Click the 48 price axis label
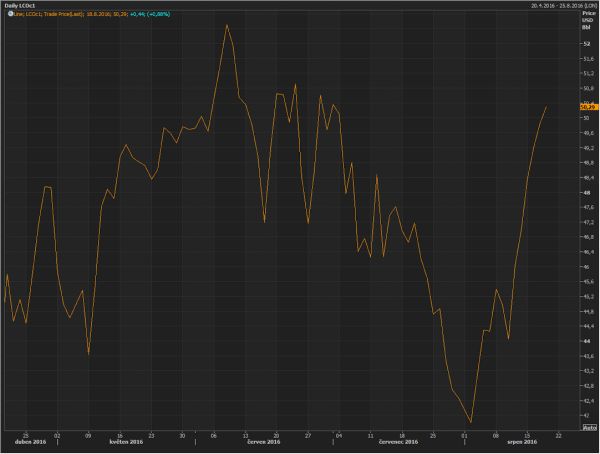Screen dimensions: 600x454 point(584,193)
